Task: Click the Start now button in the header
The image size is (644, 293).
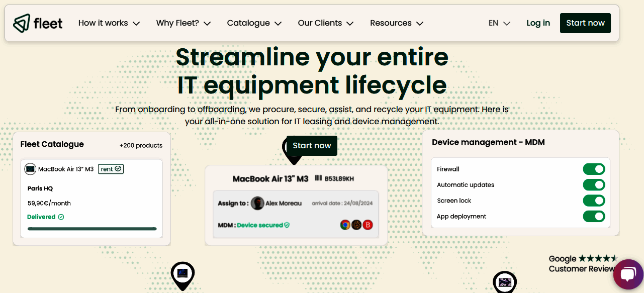Action: click(585, 23)
